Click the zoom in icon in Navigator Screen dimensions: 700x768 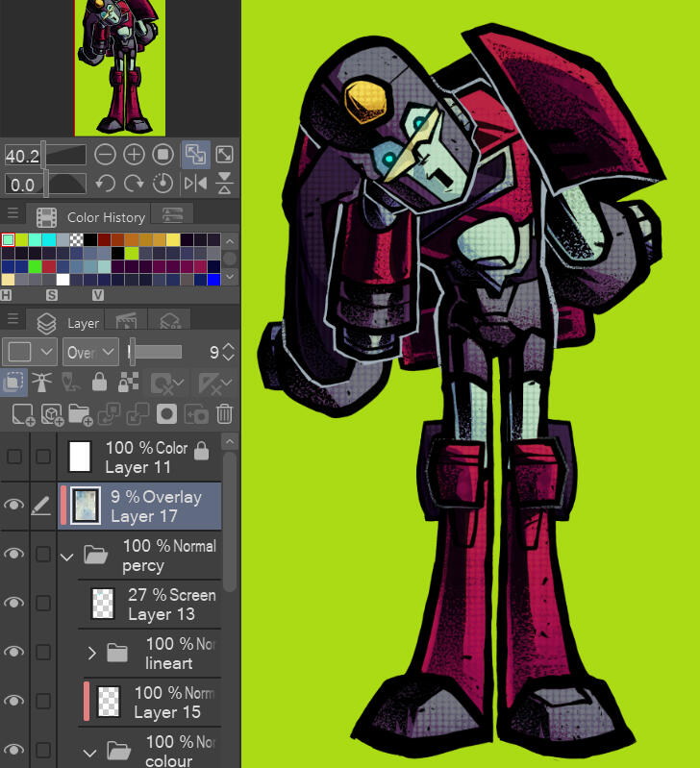[134, 155]
